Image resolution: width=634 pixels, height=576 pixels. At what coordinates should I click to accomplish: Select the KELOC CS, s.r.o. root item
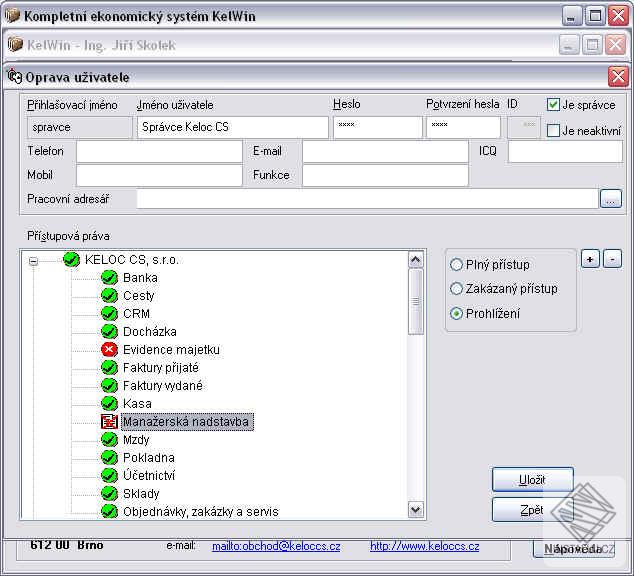(x=131, y=260)
